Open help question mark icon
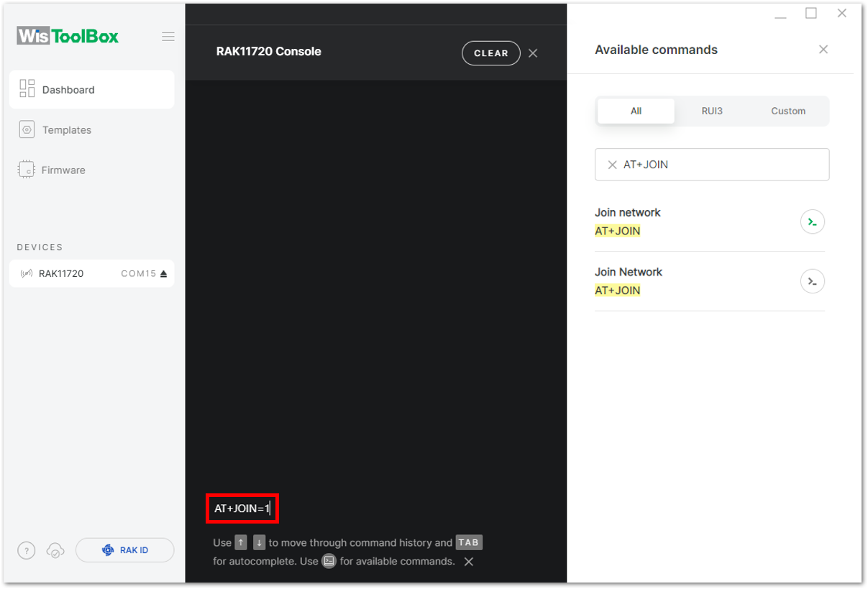The height and width of the screenshot is (589, 868). coord(27,551)
